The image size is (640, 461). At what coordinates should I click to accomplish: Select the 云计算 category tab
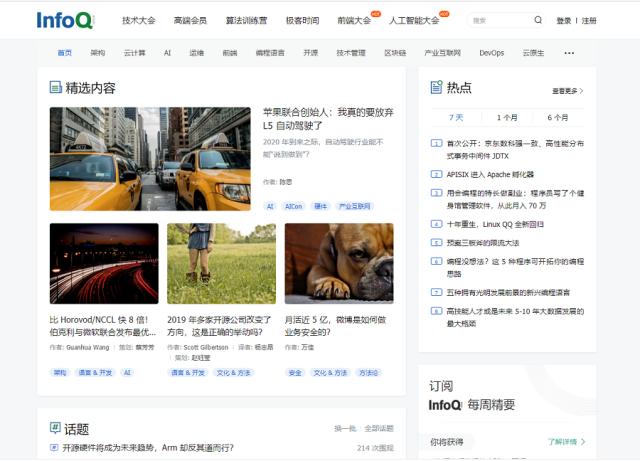(x=135, y=53)
